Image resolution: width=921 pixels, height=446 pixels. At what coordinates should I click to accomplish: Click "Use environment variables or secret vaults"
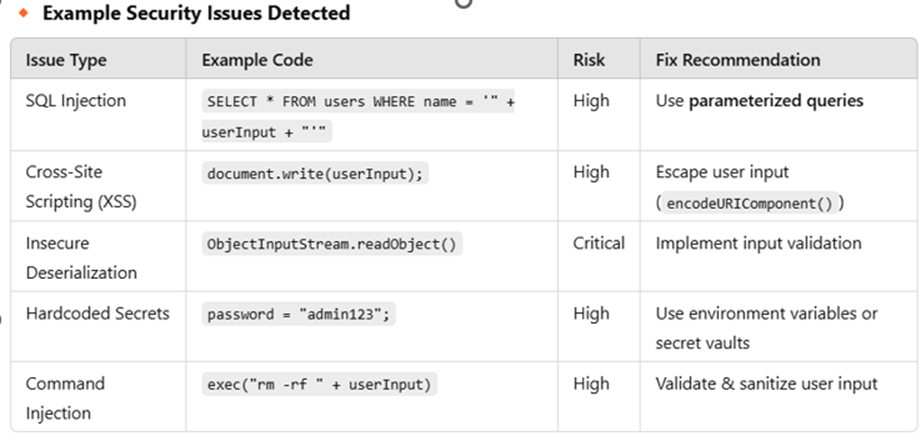[767, 328]
